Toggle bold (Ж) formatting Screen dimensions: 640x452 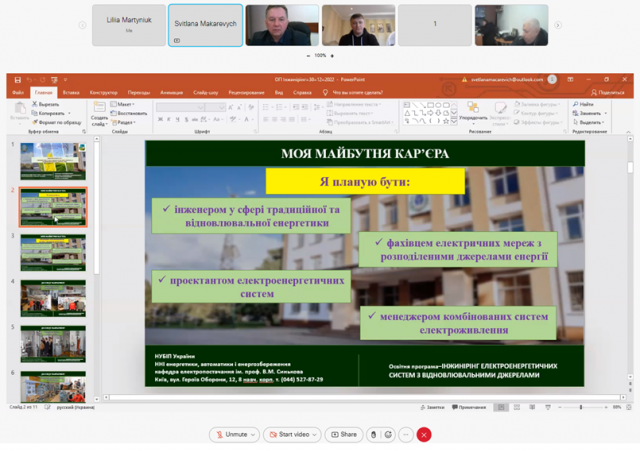(x=160, y=119)
